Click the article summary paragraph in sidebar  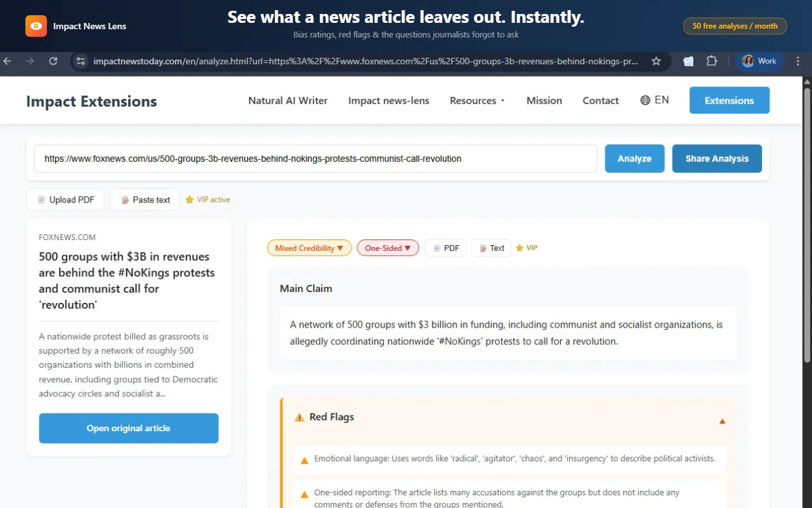coord(128,365)
